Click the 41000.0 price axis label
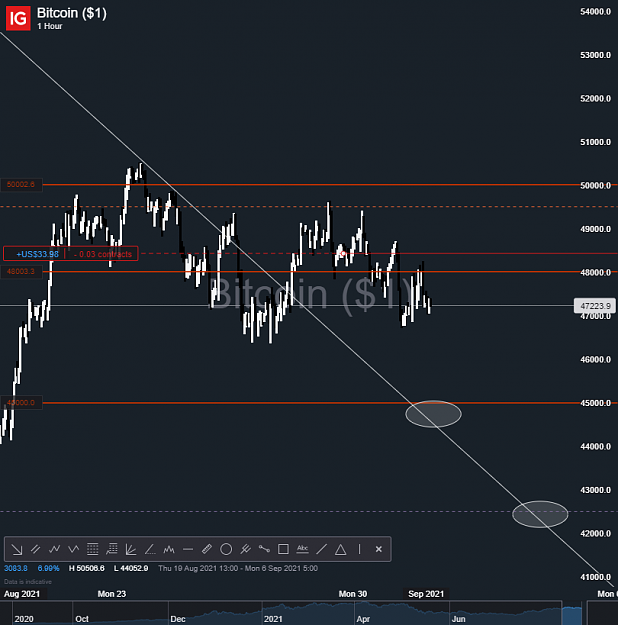 click(595, 577)
